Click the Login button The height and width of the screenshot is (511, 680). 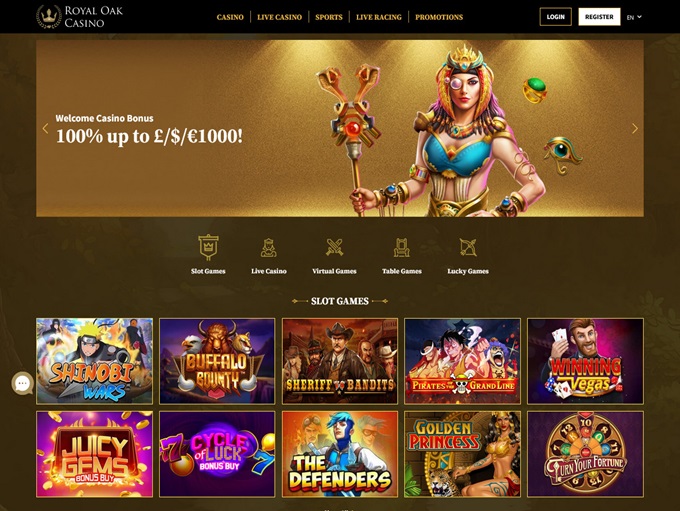pyautogui.click(x=556, y=17)
